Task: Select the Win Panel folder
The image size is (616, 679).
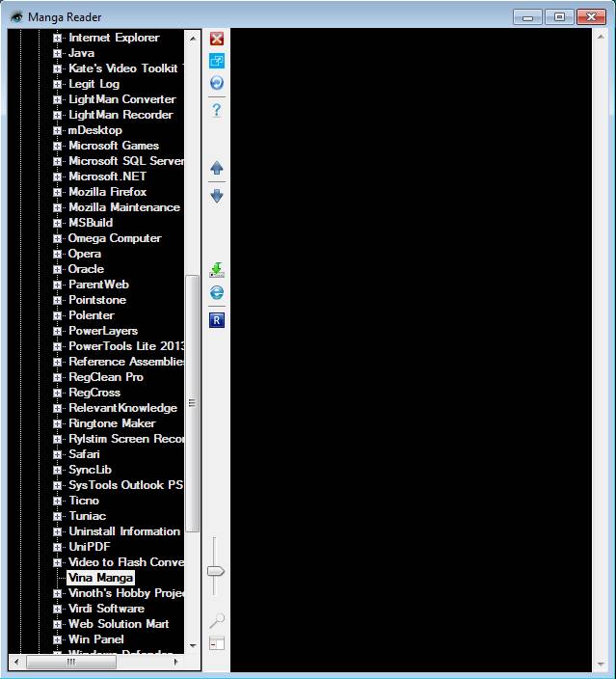Action: click(x=96, y=639)
